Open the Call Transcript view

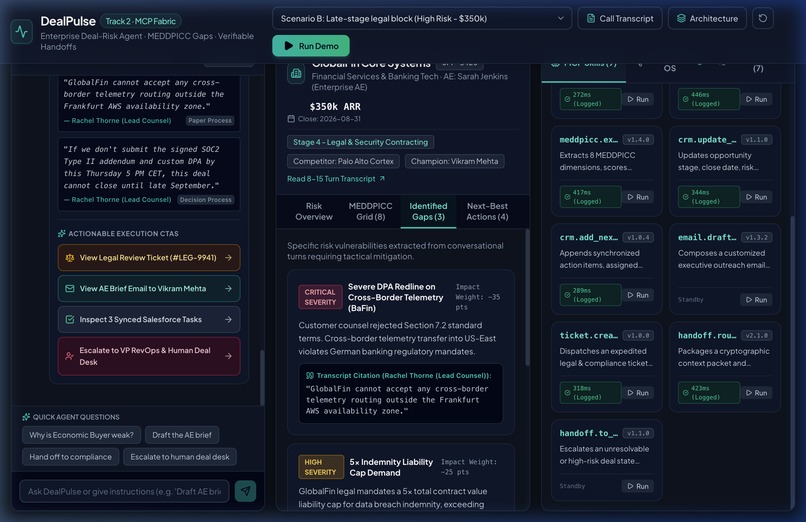point(620,18)
